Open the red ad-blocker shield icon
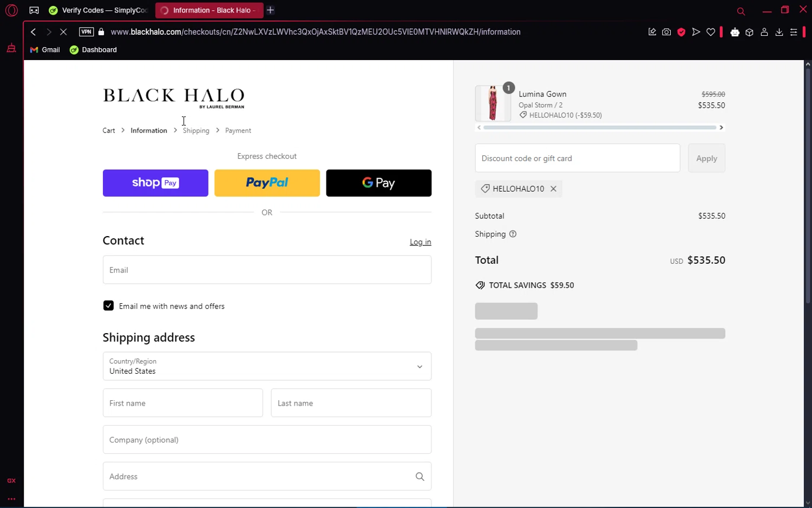Screen dimensions: 812x508 coord(682,32)
